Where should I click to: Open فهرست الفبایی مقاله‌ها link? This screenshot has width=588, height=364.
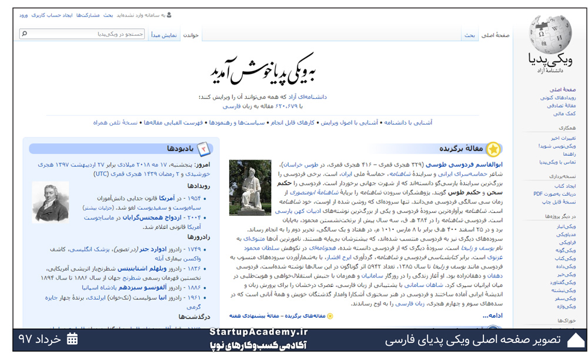[x=173, y=122]
